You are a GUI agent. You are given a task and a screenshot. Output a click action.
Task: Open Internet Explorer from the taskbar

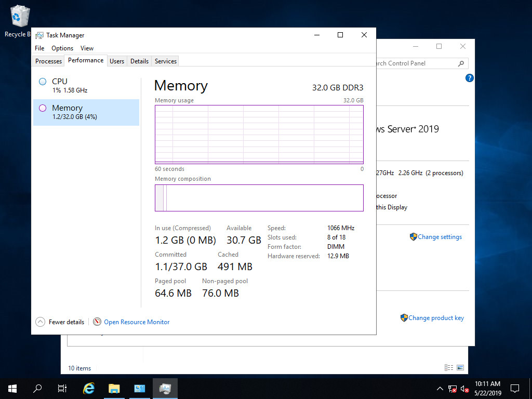(x=89, y=388)
